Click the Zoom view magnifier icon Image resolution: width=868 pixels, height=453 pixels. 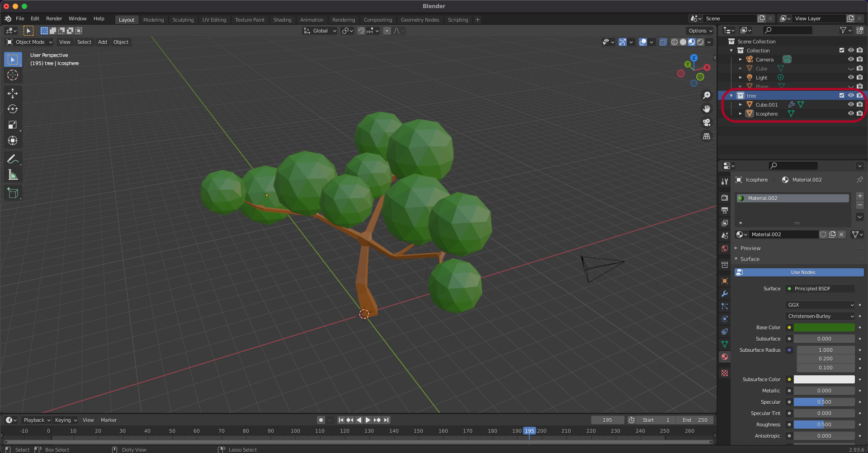[x=707, y=95]
